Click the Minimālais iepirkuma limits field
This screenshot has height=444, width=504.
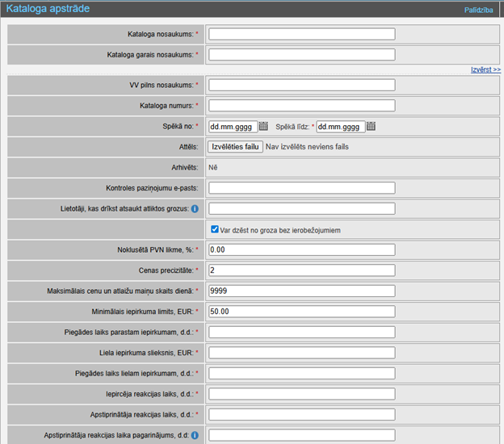coord(301,312)
